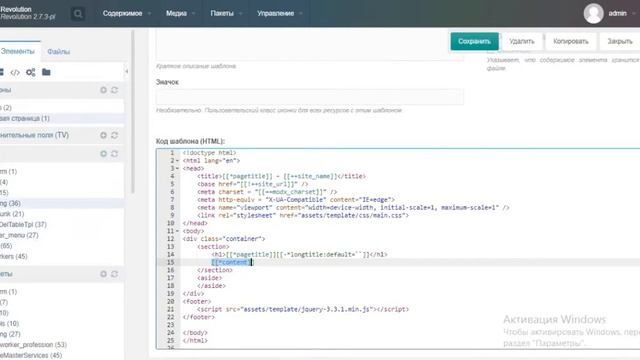The height and width of the screenshot is (360, 640).
Task: Fold code at line 2 html tag
Action: tap(178, 161)
